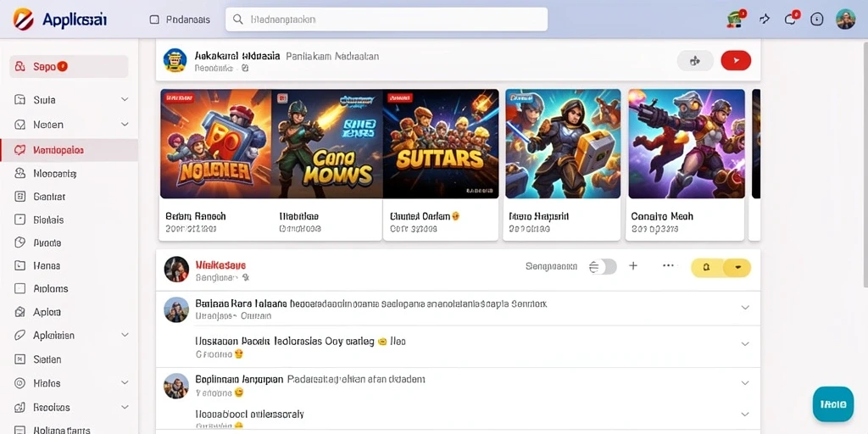This screenshot has height=434, width=868.
Task: Click the Siatien sidebar icon
Action: pos(20,359)
